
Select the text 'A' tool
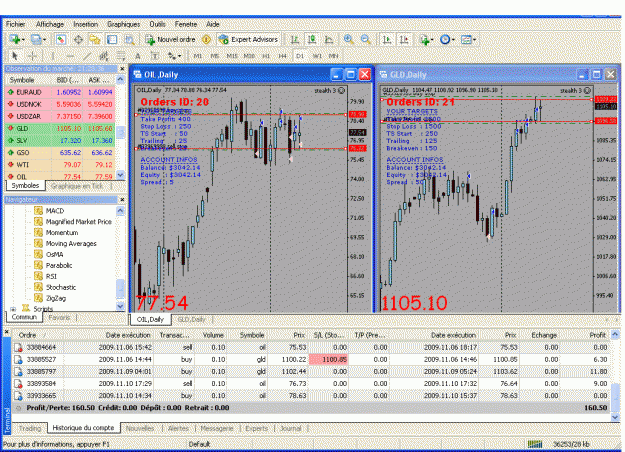point(138,56)
